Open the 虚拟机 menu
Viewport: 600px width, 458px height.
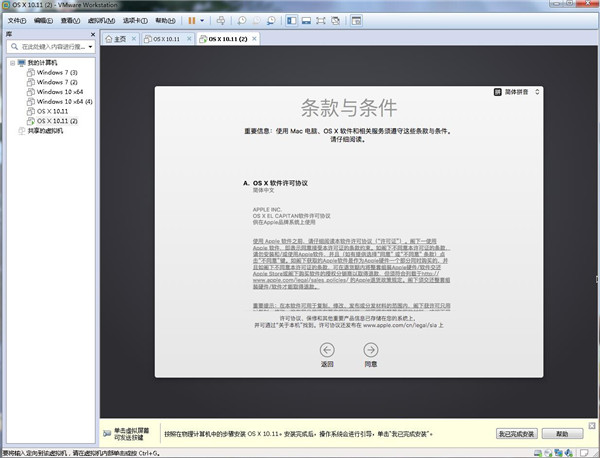pyautogui.click(x=101, y=21)
